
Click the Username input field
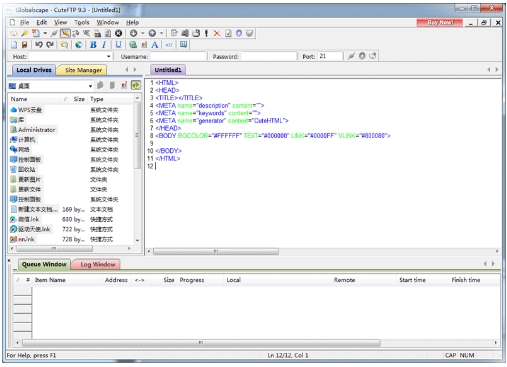pos(178,56)
